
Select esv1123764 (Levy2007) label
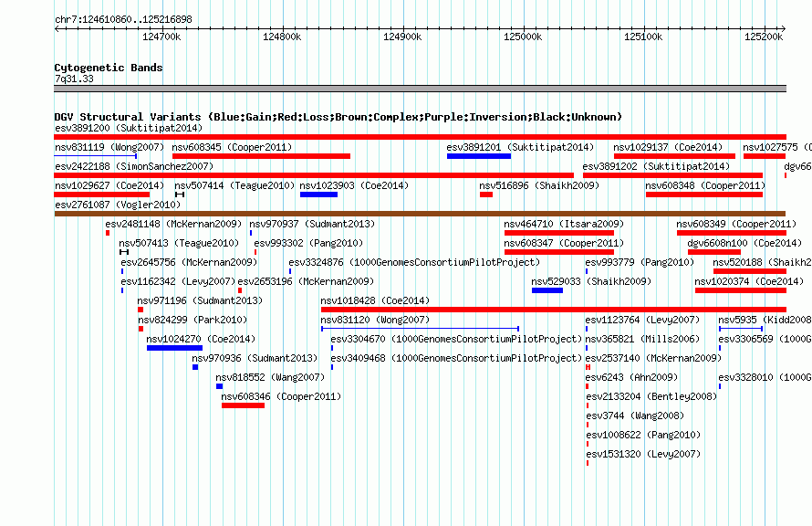[642, 320]
